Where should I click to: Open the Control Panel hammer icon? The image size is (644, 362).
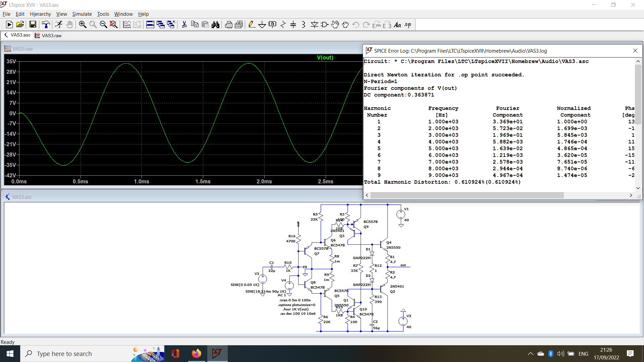pyautogui.click(x=46, y=24)
